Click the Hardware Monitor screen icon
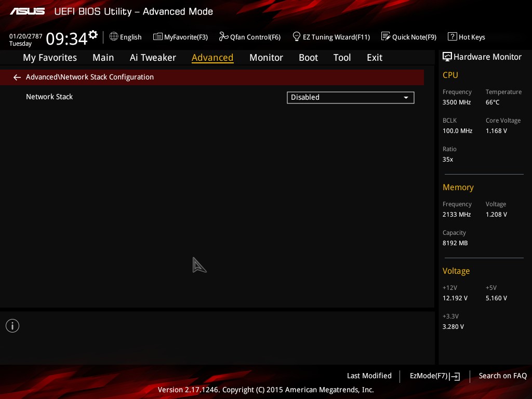Viewport: 532px width, 399px height. point(447,57)
